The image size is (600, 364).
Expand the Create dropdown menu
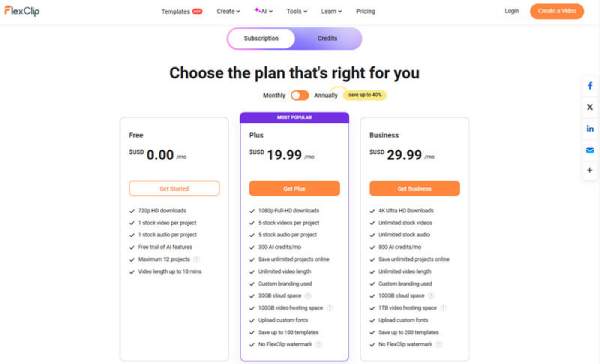pyautogui.click(x=228, y=11)
